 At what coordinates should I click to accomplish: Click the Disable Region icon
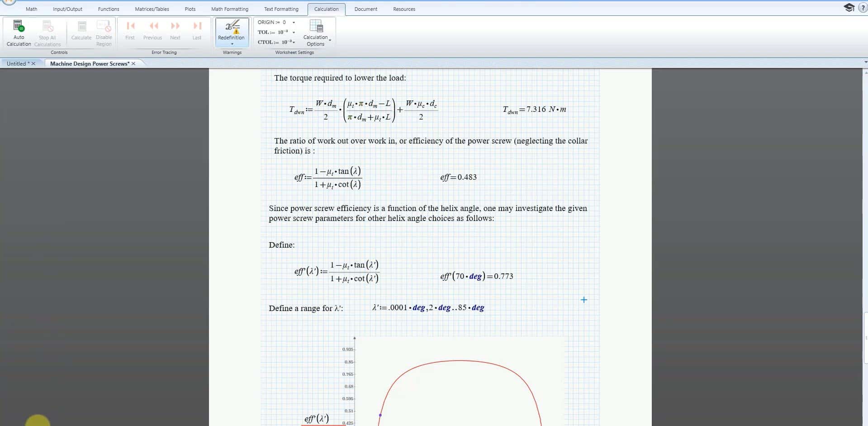point(104,33)
